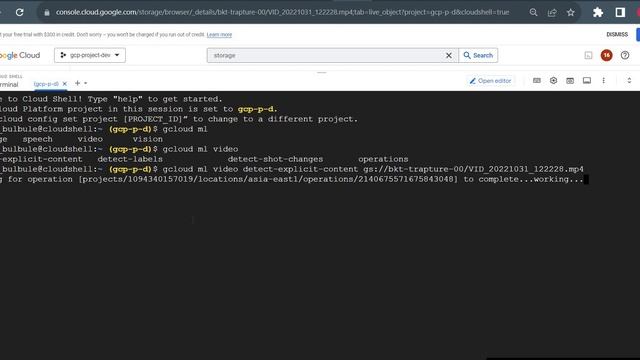Open the gcp-project-dev project selector
640x360 pixels.
coord(90,55)
